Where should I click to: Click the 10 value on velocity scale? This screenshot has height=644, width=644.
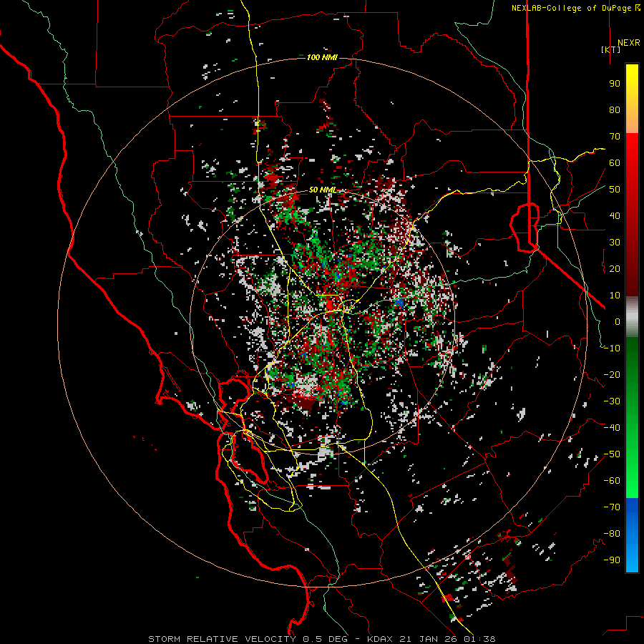[x=615, y=296]
